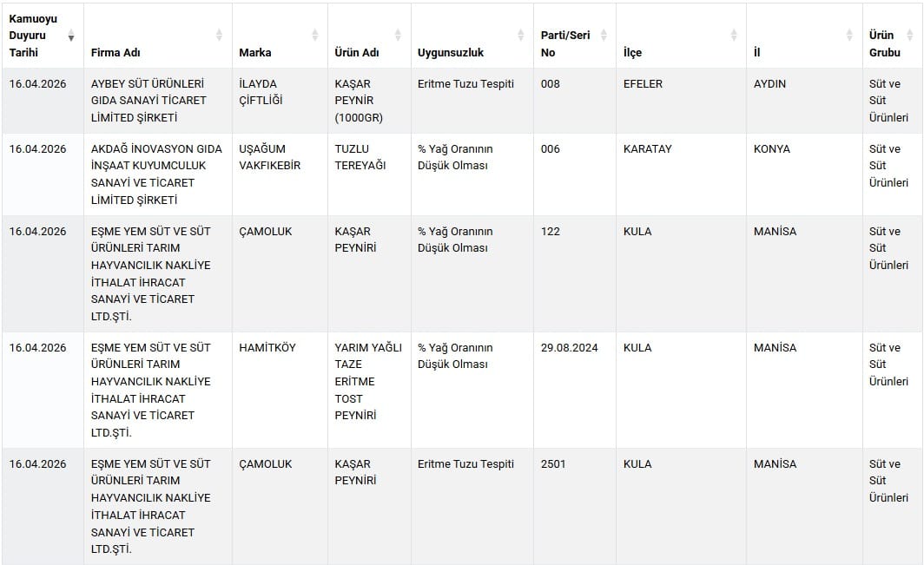
Task: Select the KARATAY district cell
Action: tap(648, 149)
